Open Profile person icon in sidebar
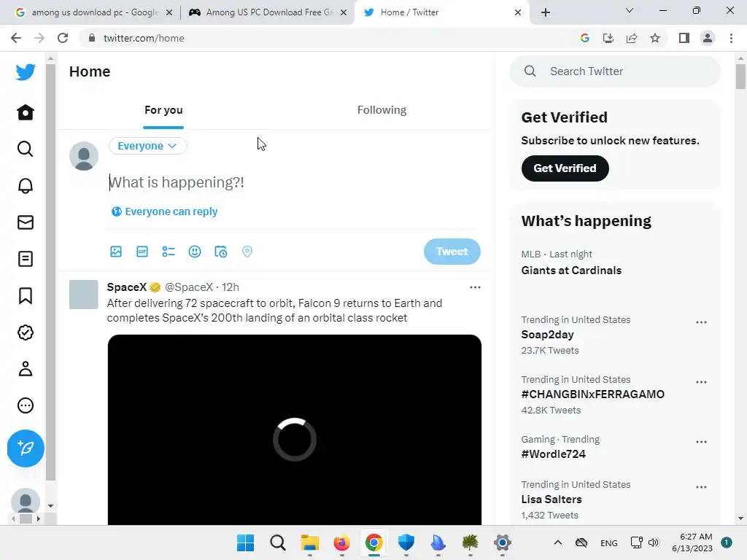Image resolution: width=747 pixels, height=560 pixels. pos(26,369)
